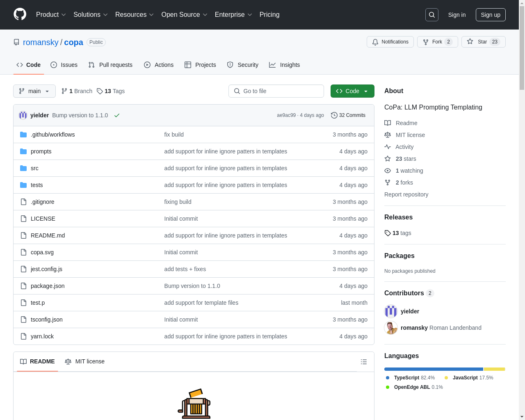
Task: Select the Code tab
Action: click(x=29, y=65)
